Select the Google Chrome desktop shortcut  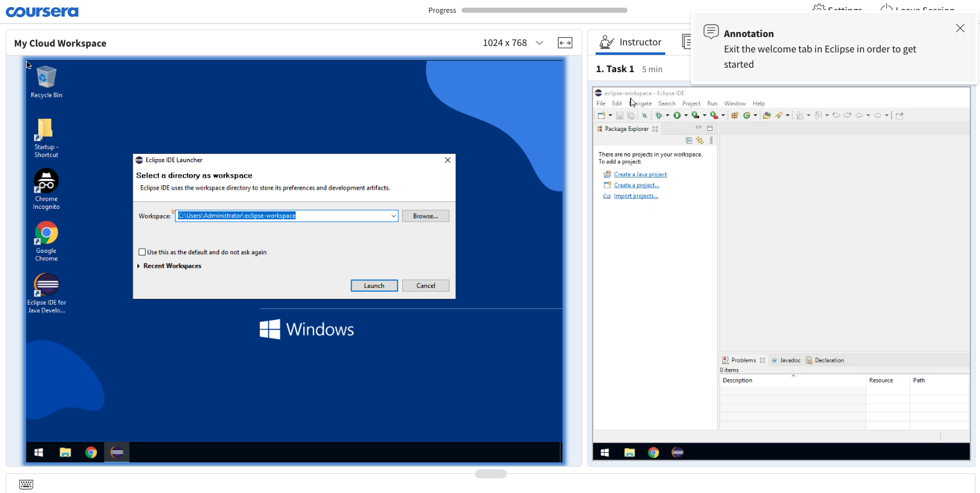pos(46,241)
